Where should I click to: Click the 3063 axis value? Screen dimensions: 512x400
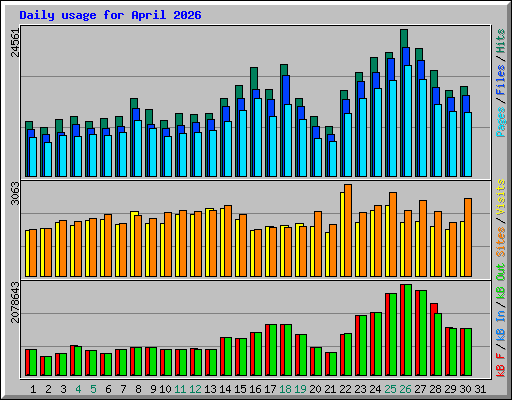pos(15,193)
